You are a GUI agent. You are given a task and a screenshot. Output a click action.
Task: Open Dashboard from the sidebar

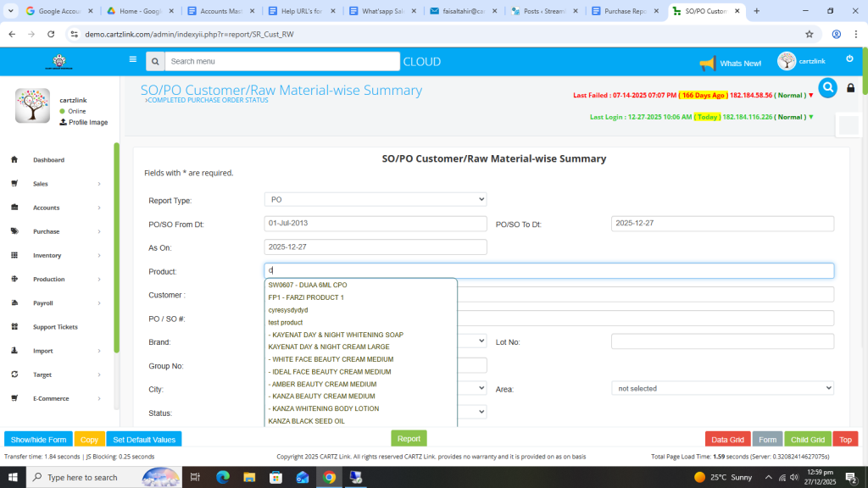(x=48, y=160)
